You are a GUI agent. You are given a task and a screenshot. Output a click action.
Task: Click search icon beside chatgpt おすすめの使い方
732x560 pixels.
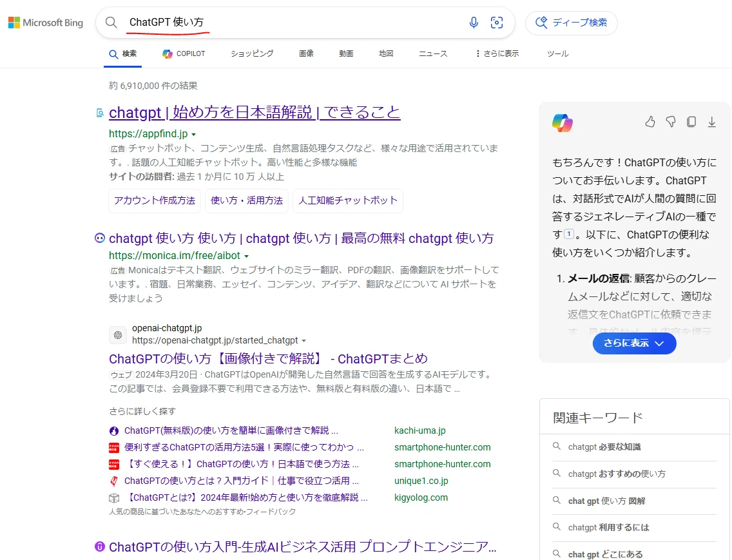coord(557,474)
